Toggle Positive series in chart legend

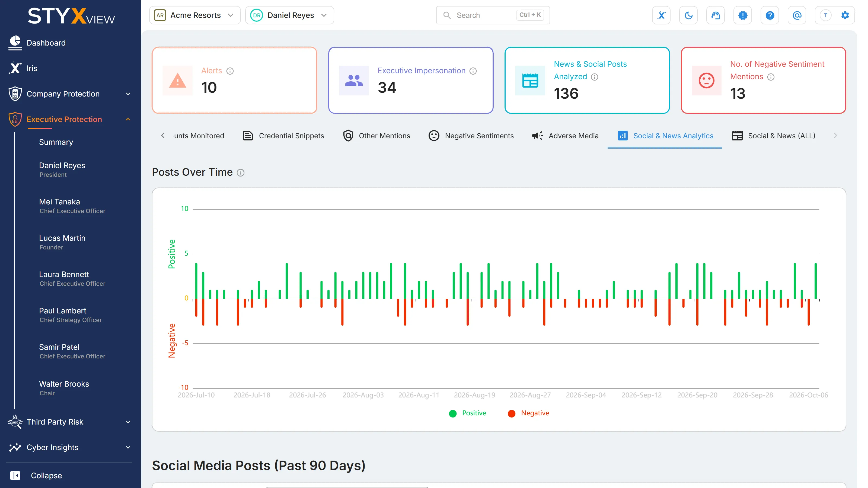[468, 413]
